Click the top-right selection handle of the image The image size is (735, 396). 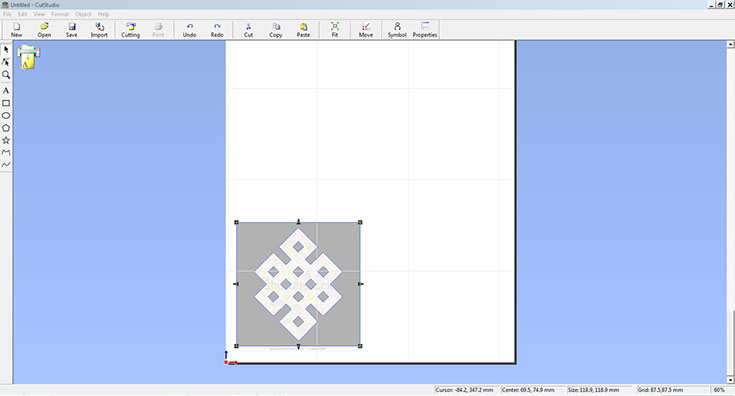tap(360, 223)
